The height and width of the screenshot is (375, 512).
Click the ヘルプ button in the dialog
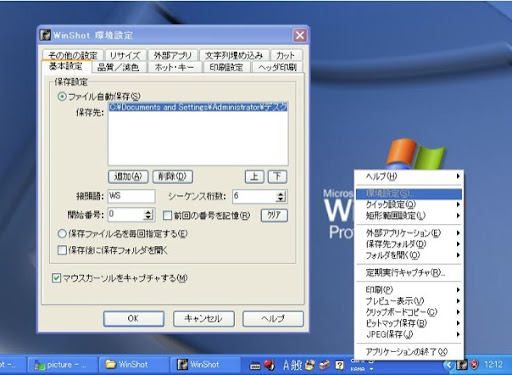point(273,319)
